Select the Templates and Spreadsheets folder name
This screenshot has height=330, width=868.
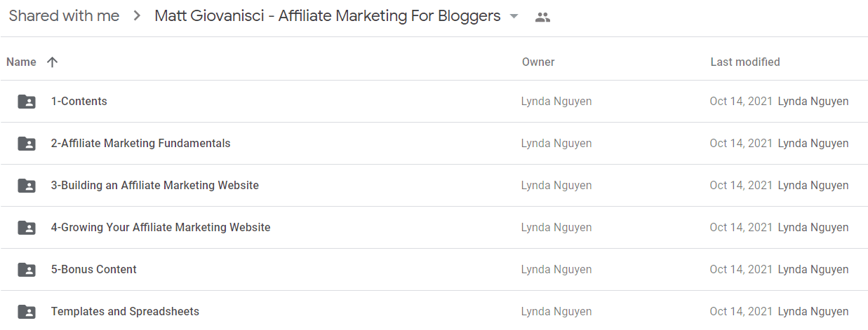(x=125, y=311)
